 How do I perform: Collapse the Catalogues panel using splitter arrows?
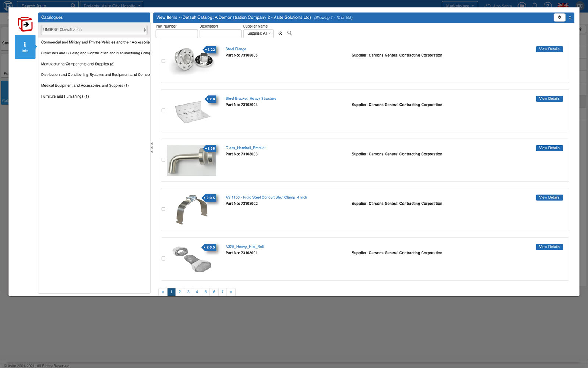click(151, 148)
